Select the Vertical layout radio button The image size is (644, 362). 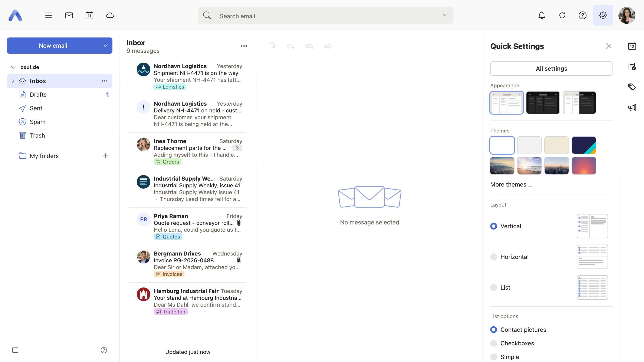click(493, 226)
